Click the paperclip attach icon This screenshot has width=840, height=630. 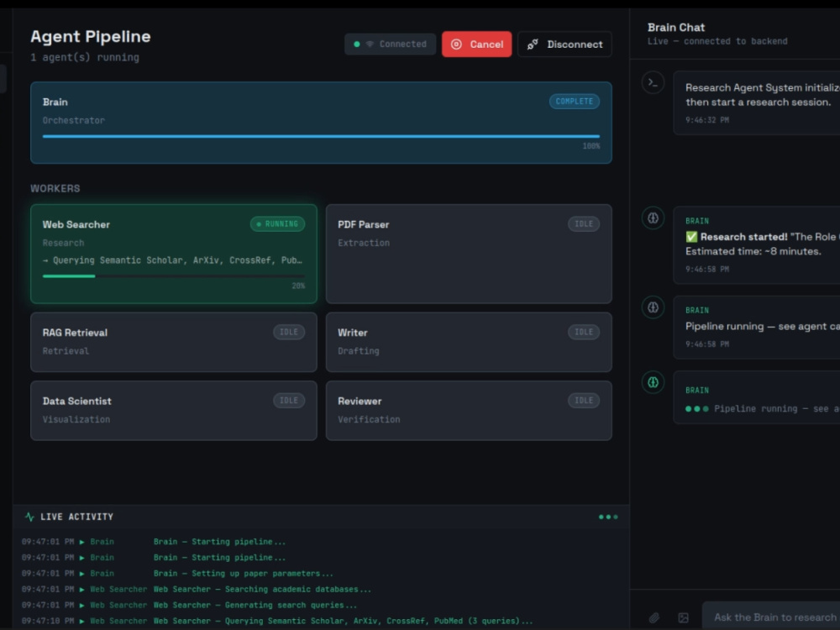[x=654, y=617]
